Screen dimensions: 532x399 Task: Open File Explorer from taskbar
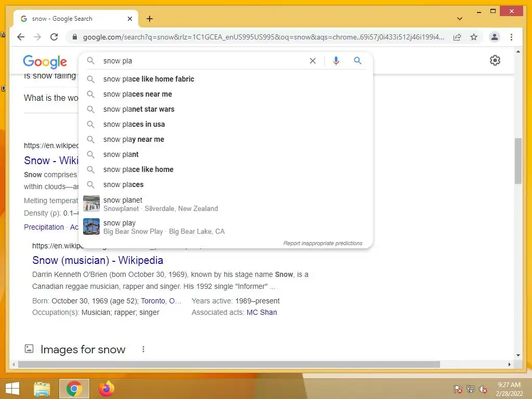(x=42, y=389)
